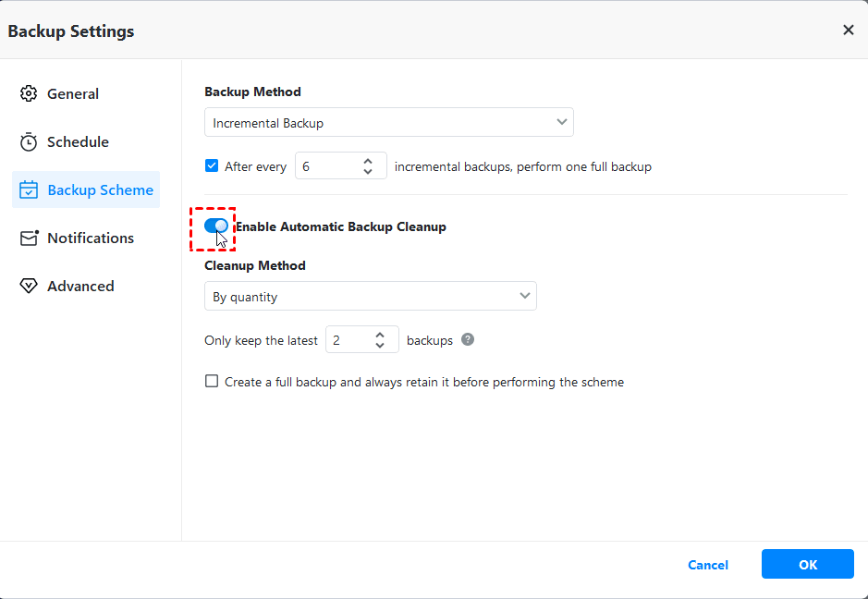Click the Notifications envelope icon
Viewport: 868px width, 599px height.
click(29, 238)
